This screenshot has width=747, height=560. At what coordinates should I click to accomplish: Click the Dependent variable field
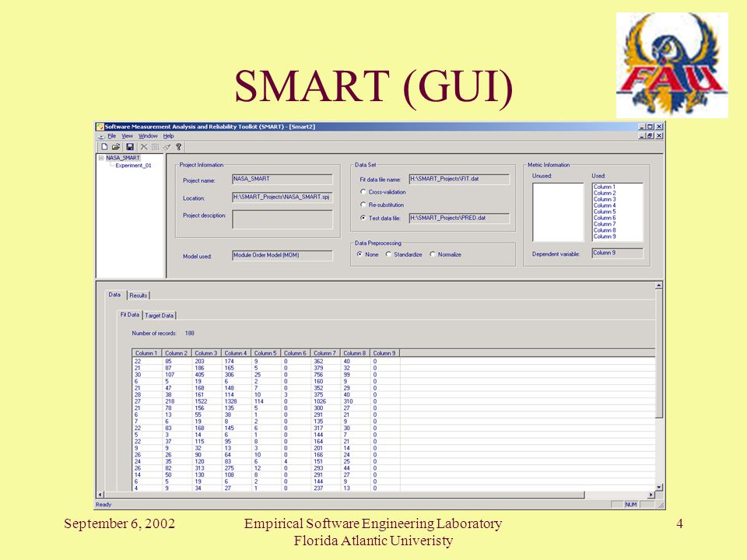point(618,254)
